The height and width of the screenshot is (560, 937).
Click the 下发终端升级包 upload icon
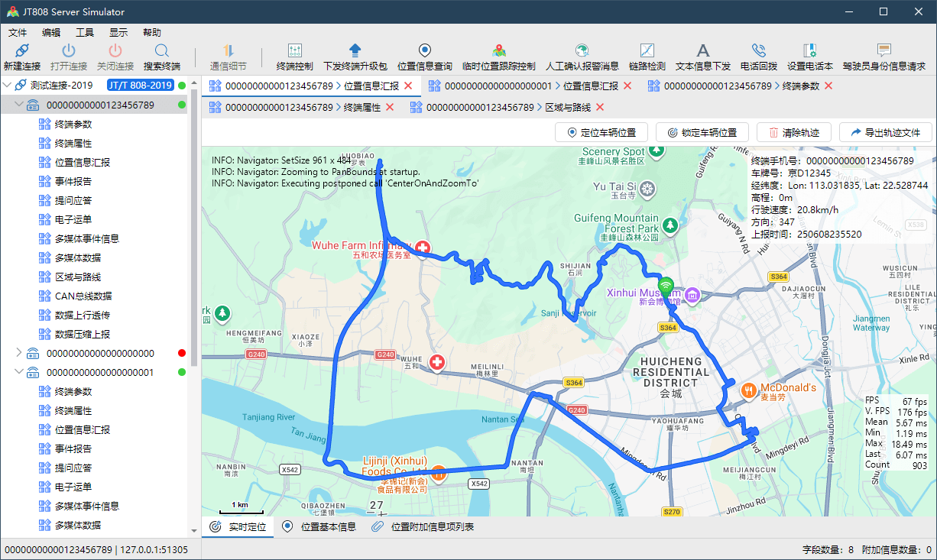[355, 51]
